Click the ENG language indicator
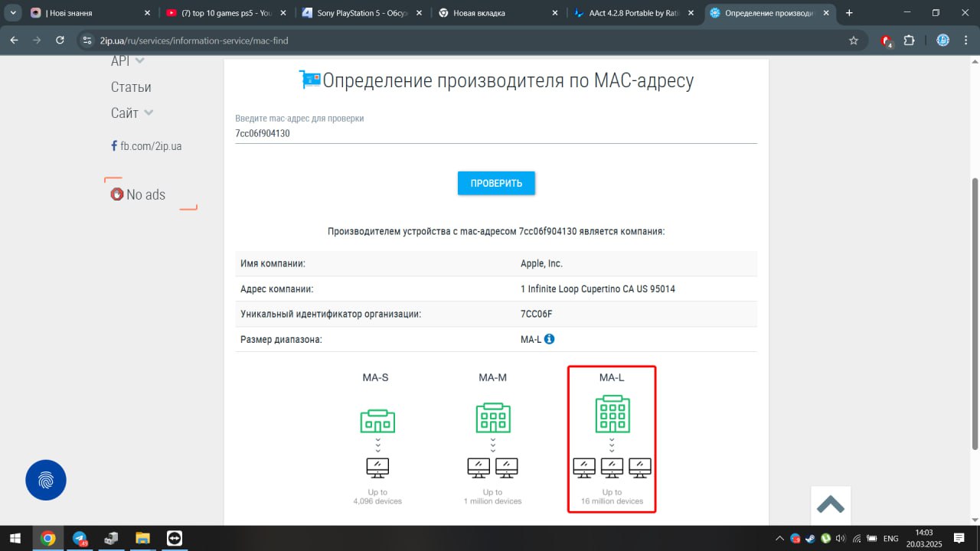The image size is (980, 551). tap(891, 539)
